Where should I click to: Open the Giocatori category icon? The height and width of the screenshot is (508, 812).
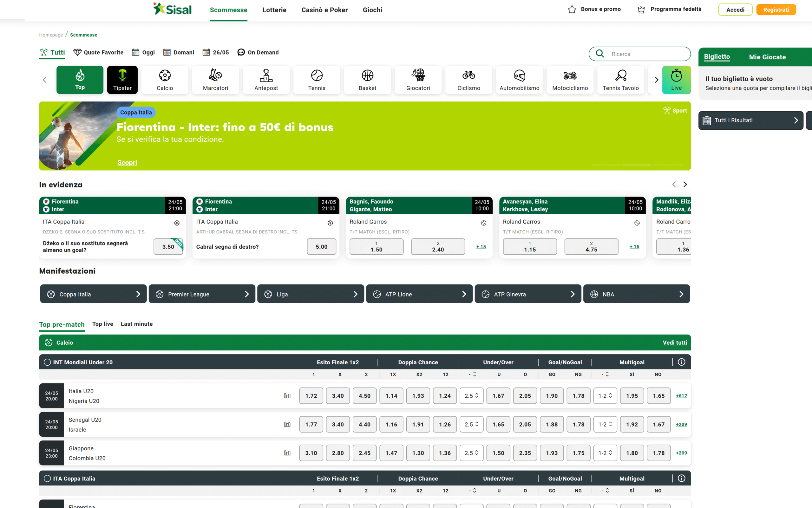tap(418, 80)
